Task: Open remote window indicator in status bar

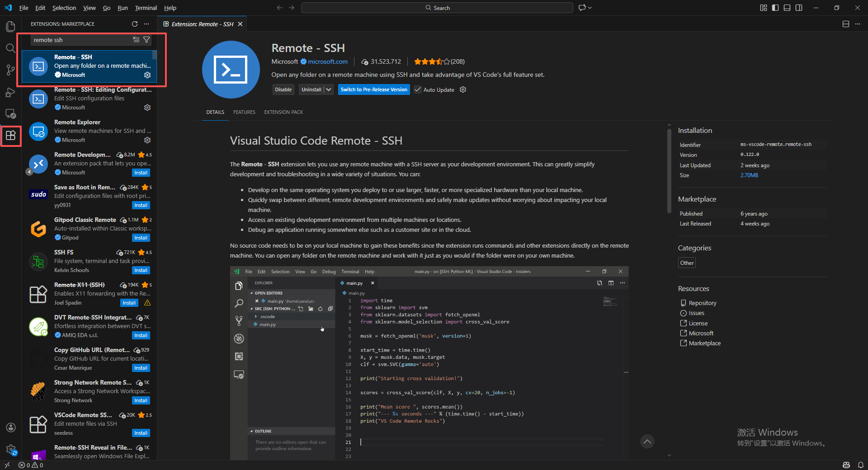Action: click(7, 465)
